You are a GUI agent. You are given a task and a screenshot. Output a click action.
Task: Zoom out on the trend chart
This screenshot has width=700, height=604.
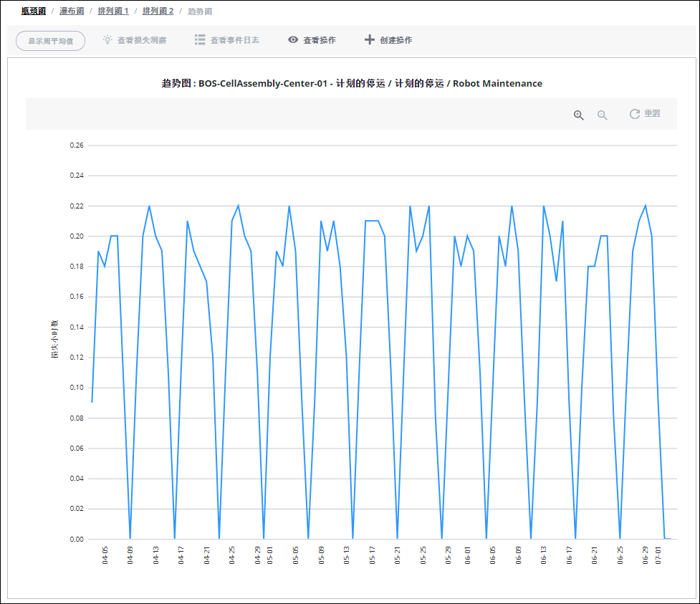[603, 115]
